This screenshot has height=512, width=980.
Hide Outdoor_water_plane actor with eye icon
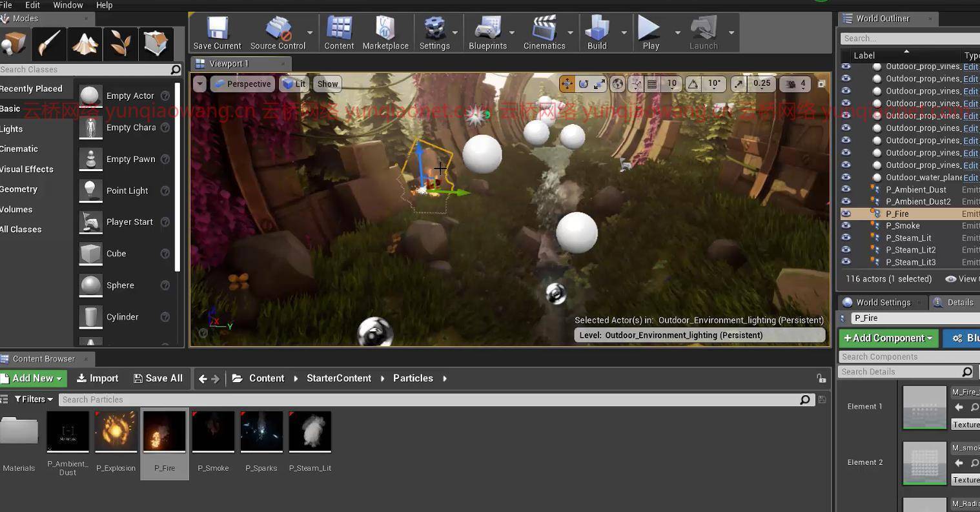point(846,177)
